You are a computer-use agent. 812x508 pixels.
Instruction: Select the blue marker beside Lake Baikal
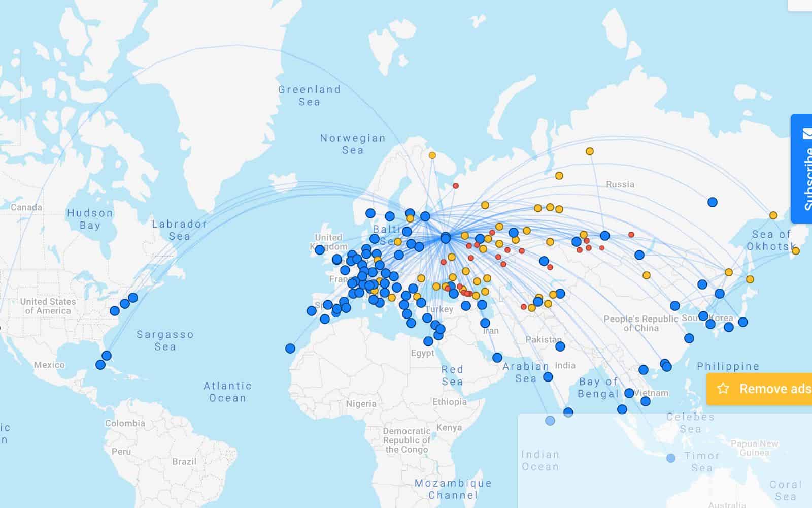639,255
